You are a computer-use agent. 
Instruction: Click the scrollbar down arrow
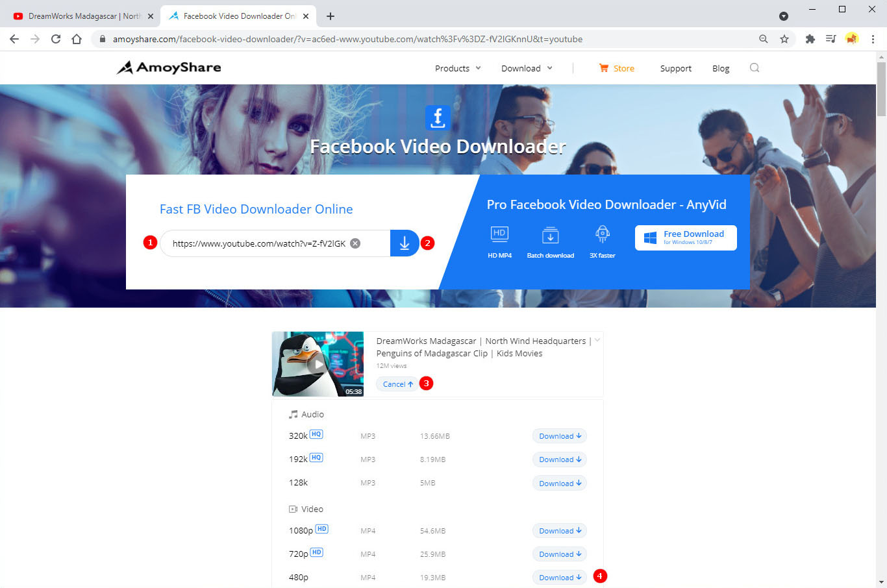881,582
